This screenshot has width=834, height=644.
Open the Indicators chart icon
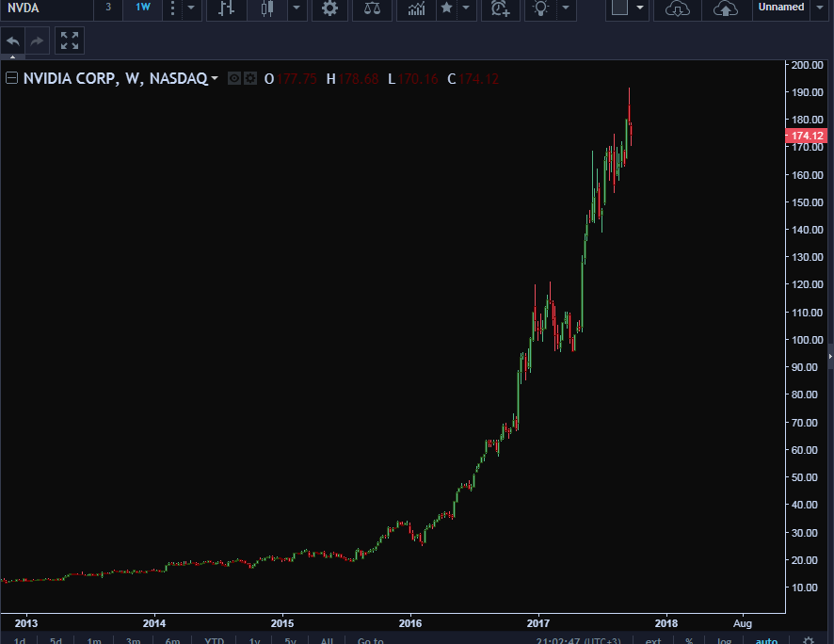(416, 8)
